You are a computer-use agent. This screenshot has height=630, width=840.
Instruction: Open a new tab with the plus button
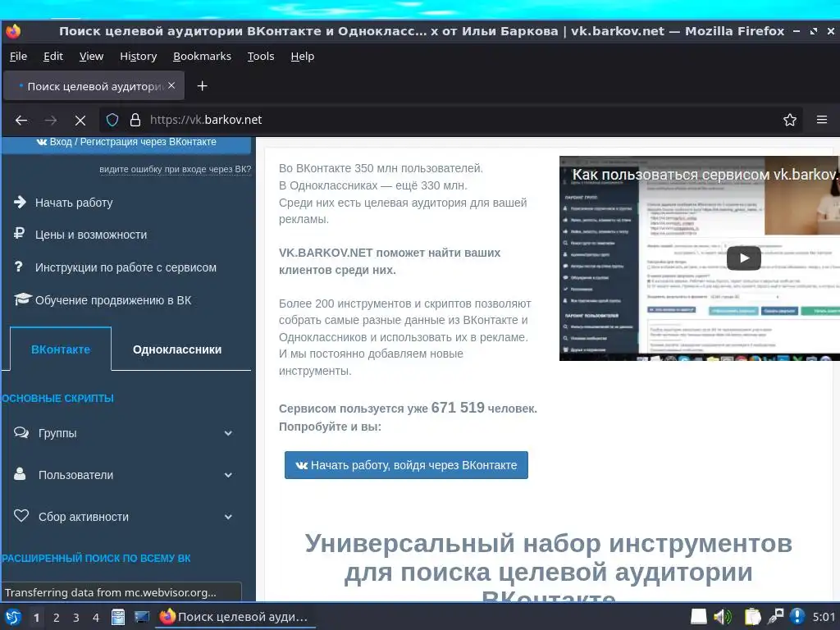[202, 86]
